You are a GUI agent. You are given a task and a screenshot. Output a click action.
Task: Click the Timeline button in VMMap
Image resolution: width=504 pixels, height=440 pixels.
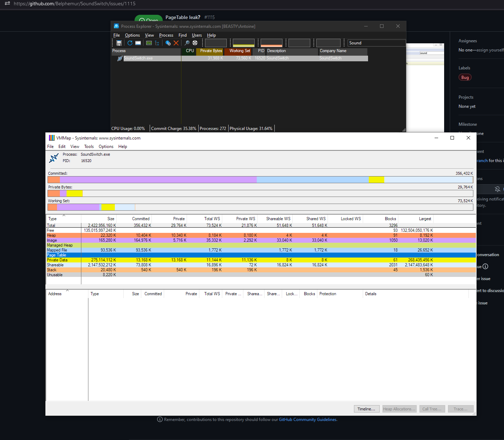[x=366, y=409]
